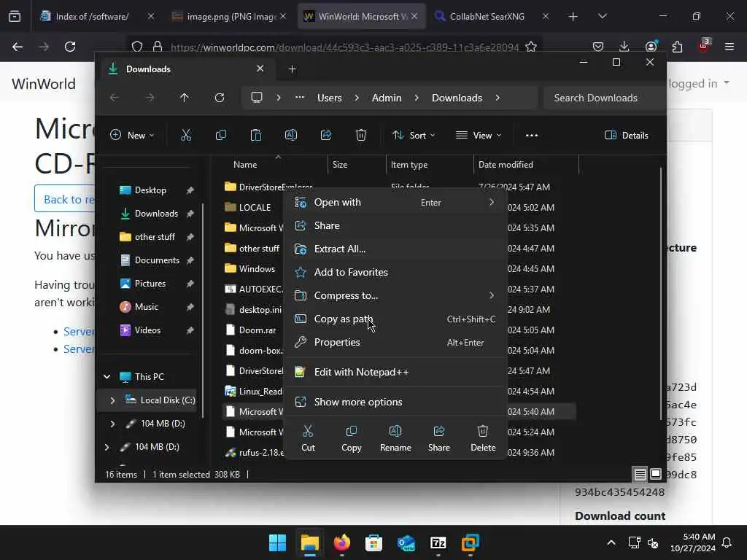
Task: Sort by Date modified column header
Action: coord(526,165)
